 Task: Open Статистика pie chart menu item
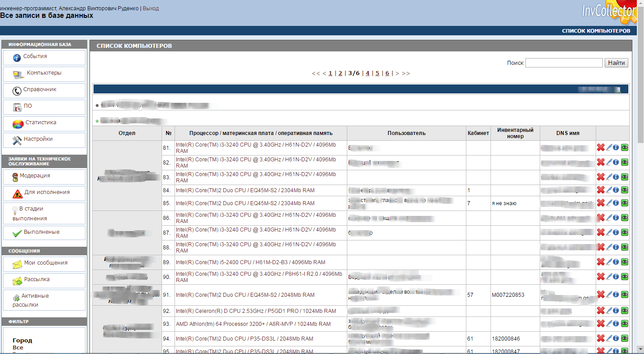(40, 122)
